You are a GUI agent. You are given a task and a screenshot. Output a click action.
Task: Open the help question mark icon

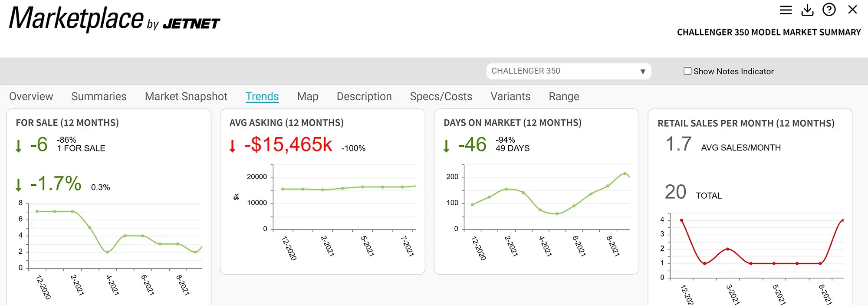[829, 10]
